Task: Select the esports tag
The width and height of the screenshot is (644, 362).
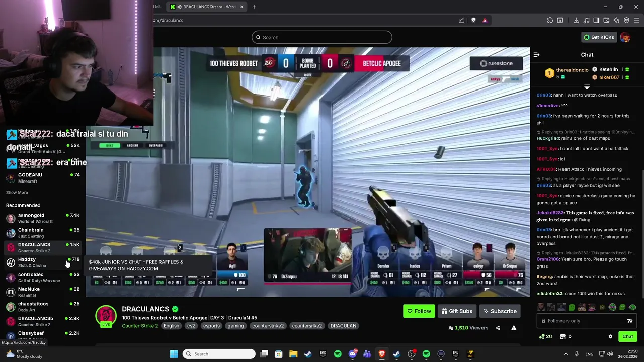Action: (x=211, y=326)
